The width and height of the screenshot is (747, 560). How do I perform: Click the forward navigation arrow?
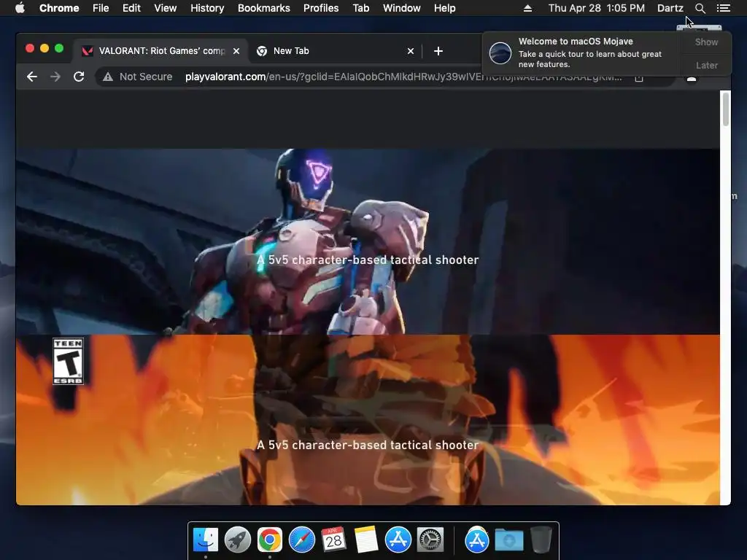(55, 77)
